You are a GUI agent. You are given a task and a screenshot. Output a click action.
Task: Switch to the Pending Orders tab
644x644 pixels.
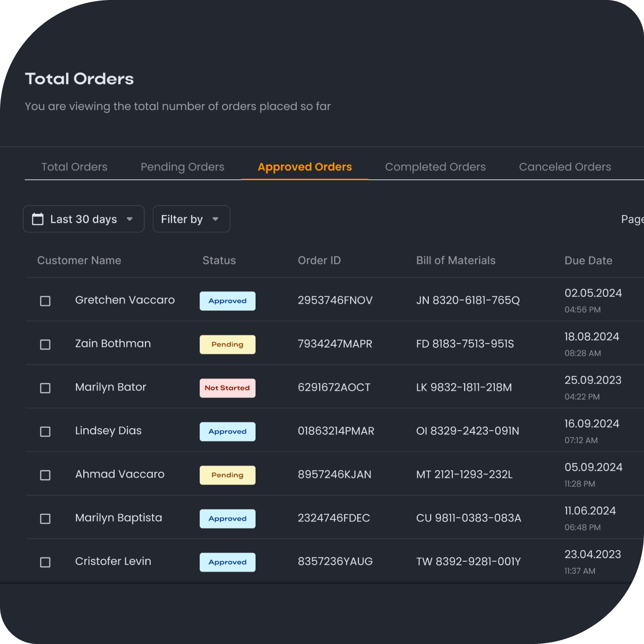tap(183, 167)
